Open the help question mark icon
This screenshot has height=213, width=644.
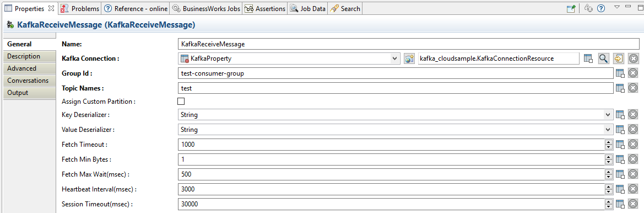pyautogui.click(x=600, y=8)
